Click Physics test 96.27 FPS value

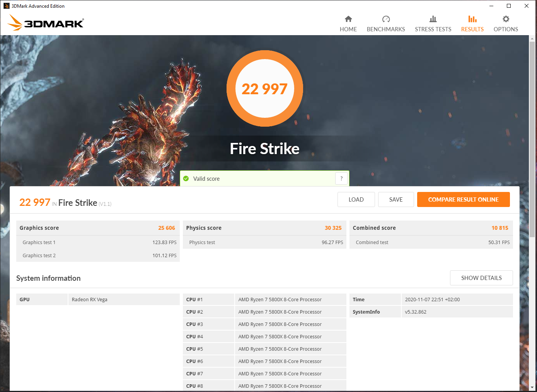(332, 243)
